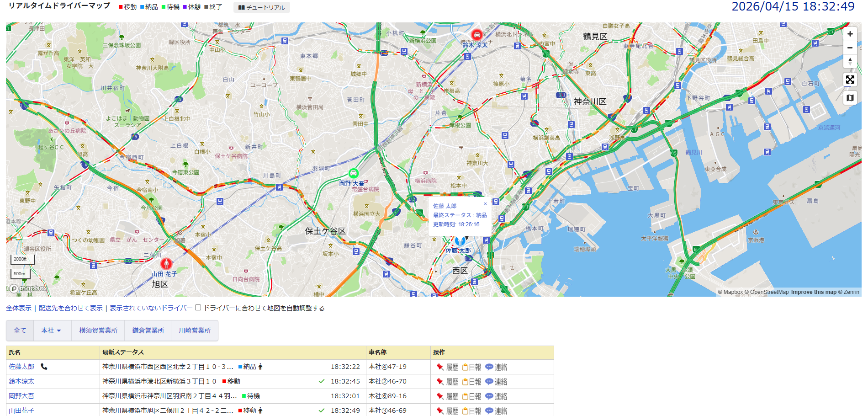Viewport: 868px width, 416px height.
Task: Click the 全体表示 link
Action: (19, 308)
